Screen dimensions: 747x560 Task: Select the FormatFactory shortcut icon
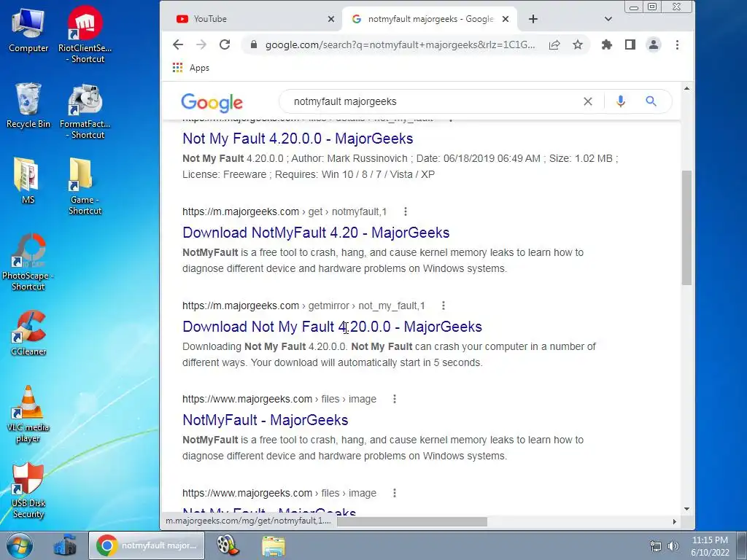click(85, 112)
